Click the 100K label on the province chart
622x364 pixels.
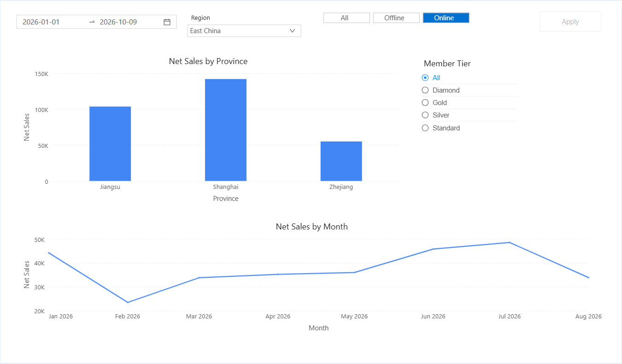(x=41, y=110)
